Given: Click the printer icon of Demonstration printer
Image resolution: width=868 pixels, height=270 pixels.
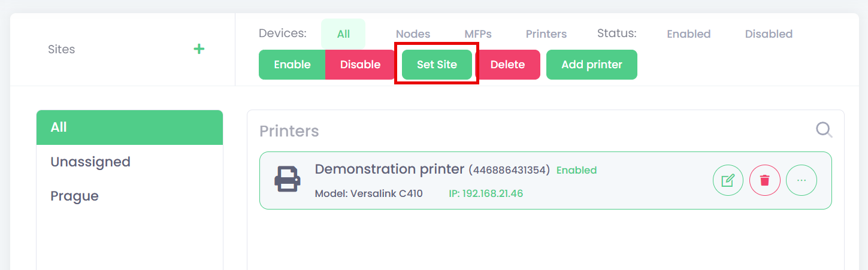Looking at the screenshot, I should coord(288,180).
